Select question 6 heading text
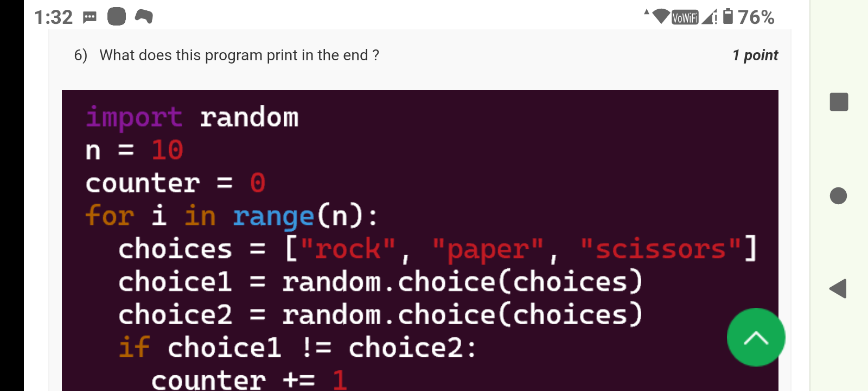868x391 pixels. (x=239, y=55)
